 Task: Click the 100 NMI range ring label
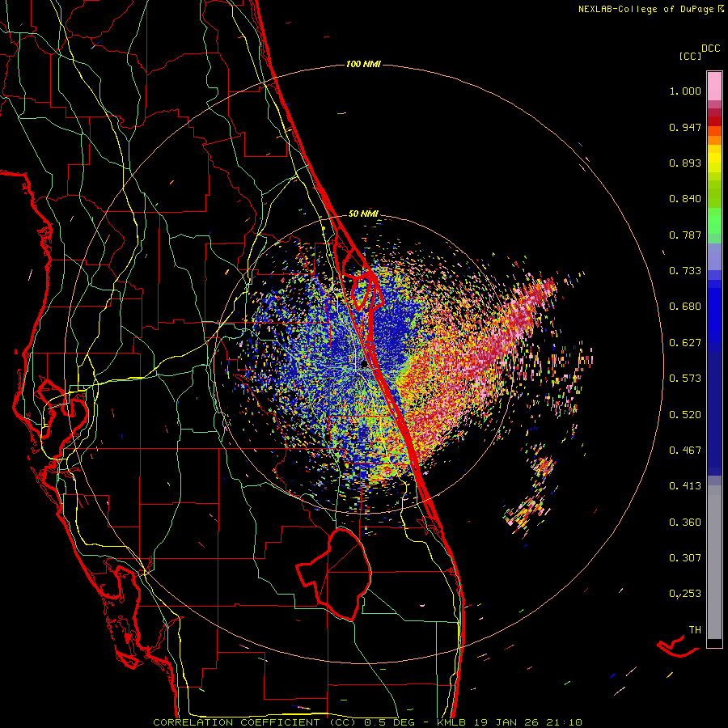(x=363, y=64)
